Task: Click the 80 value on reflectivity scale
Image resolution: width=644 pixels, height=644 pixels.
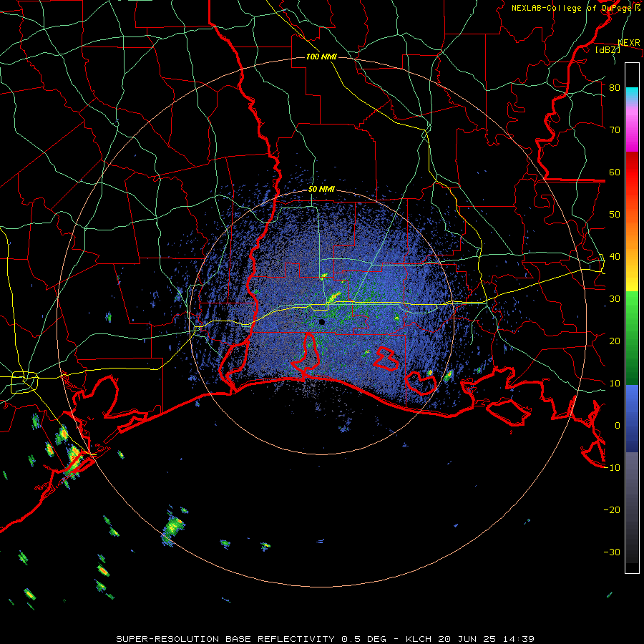Action: 615,87
